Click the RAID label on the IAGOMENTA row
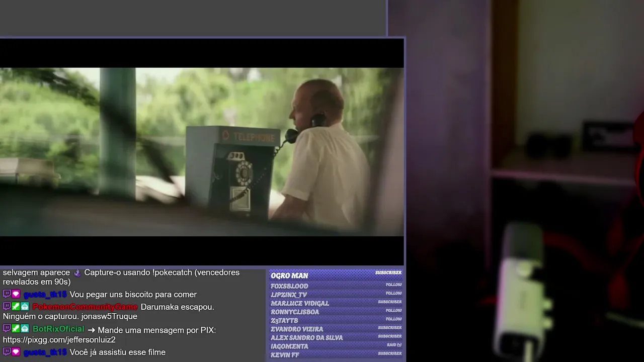 (x=394, y=345)
